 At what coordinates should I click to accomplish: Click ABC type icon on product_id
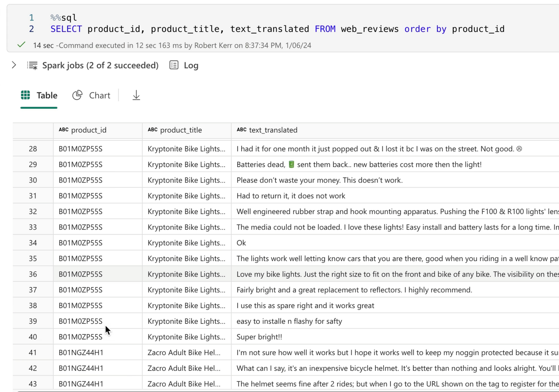coord(63,130)
